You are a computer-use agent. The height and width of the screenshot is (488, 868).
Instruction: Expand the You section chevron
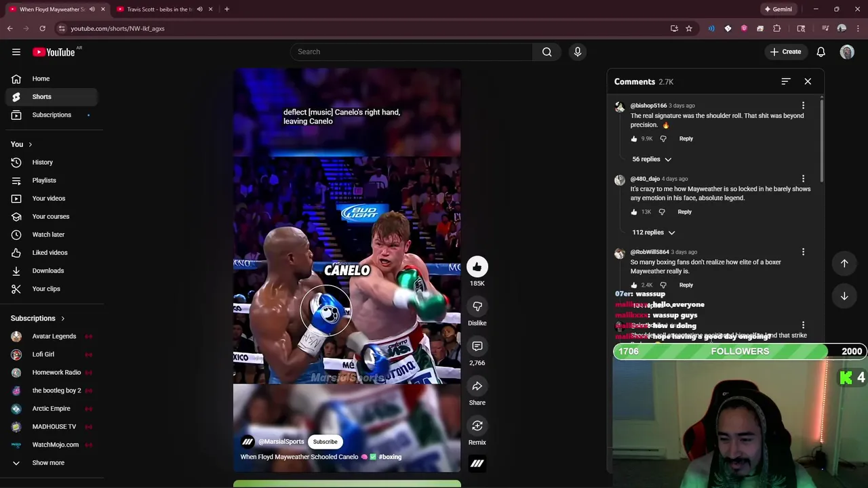point(30,144)
